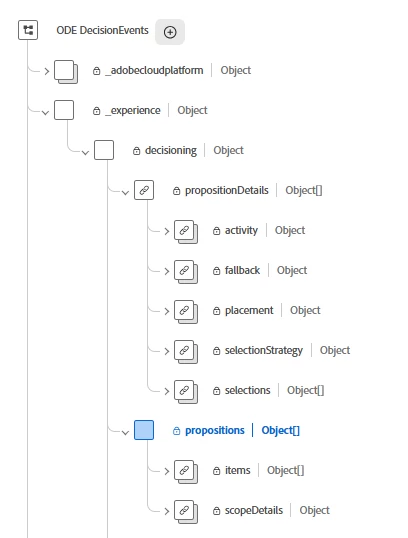This screenshot has width=408, height=538.
Task: Collapse the _experience node
Action: click(x=45, y=113)
